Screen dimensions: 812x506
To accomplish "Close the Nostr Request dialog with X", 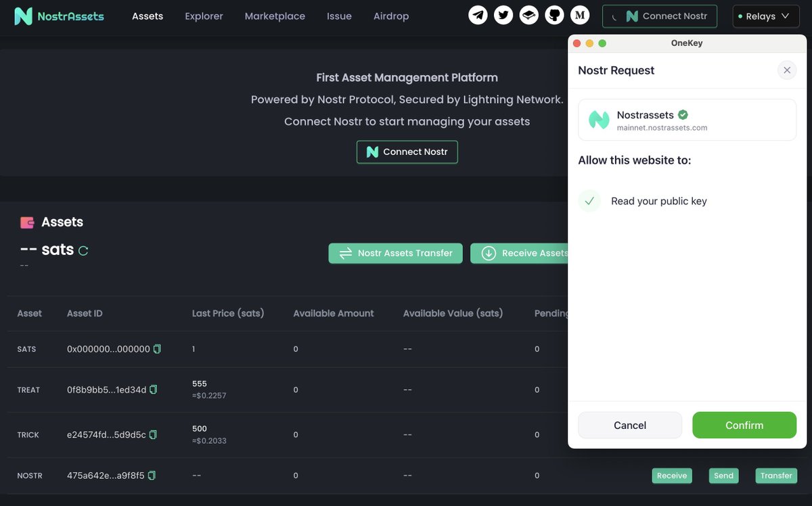I will click(787, 70).
